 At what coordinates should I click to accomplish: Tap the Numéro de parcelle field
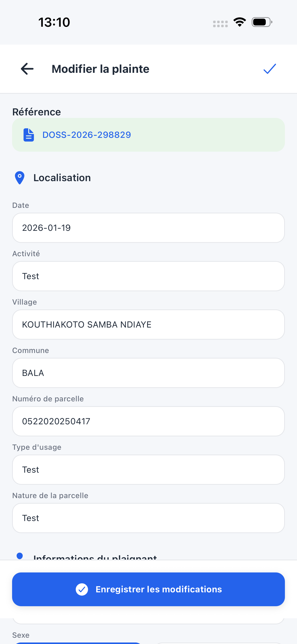[x=148, y=421]
